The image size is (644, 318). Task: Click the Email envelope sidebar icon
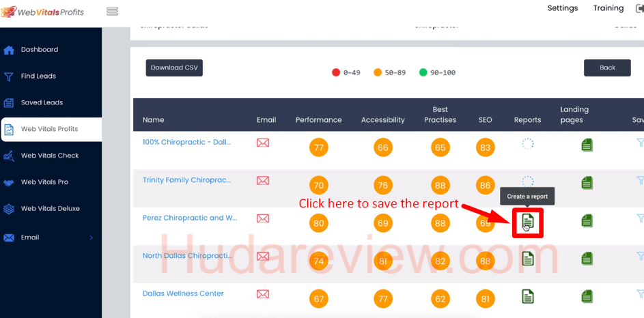9,237
